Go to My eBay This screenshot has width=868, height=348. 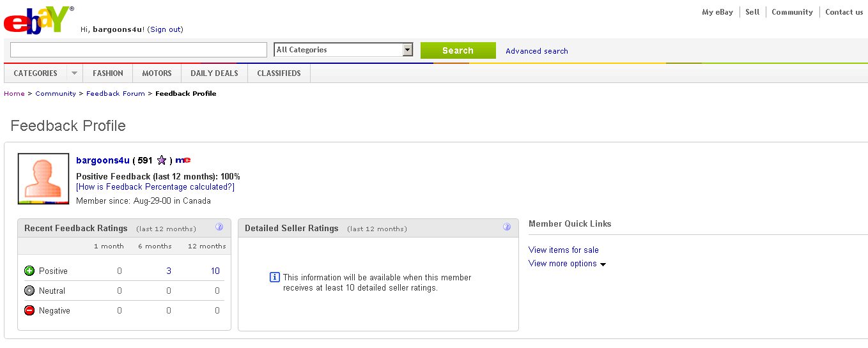tap(717, 12)
